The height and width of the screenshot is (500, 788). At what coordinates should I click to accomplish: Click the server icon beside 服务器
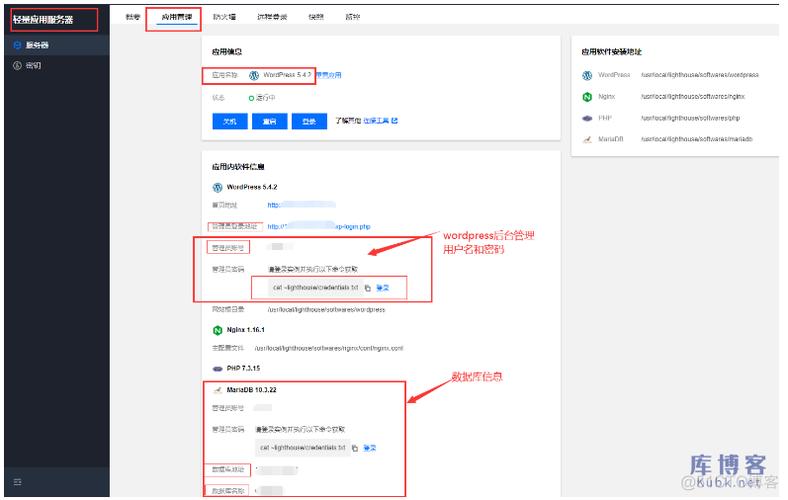click(x=17, y=45)
